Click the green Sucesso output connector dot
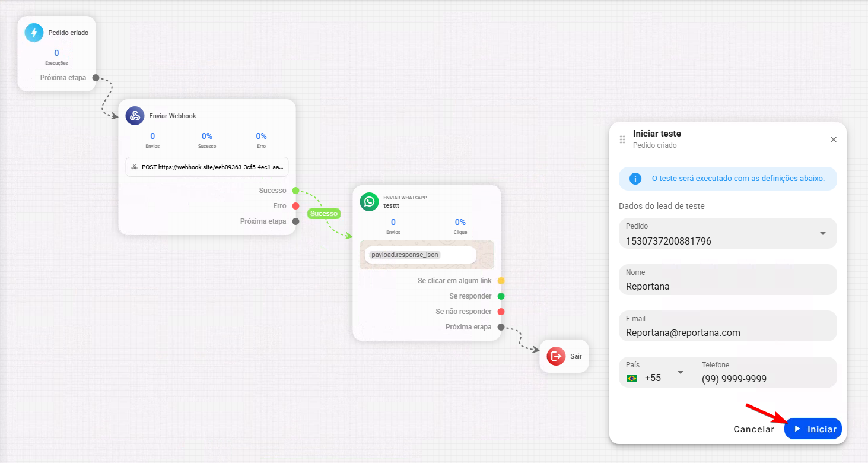This screenshot has height=463, width=868. [x=296, y=191]
